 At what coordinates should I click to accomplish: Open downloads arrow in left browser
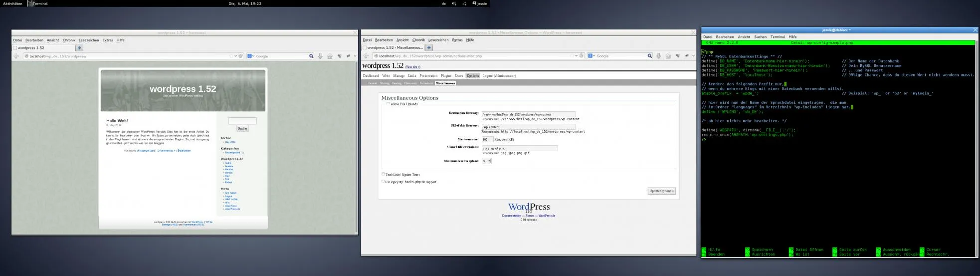320,56
